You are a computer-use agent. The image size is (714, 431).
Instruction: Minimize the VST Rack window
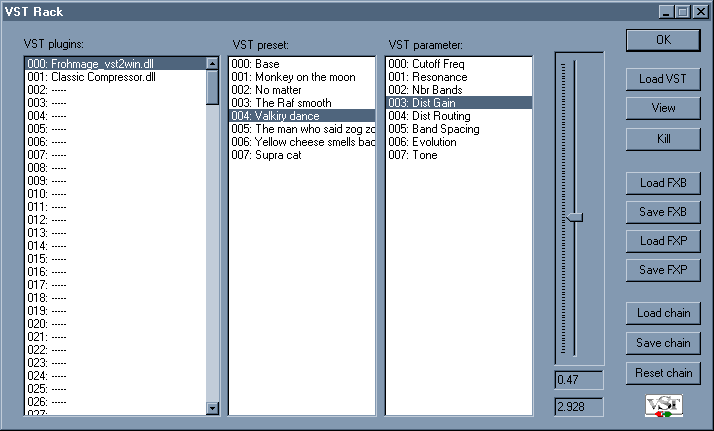click(x=667, y=12)
